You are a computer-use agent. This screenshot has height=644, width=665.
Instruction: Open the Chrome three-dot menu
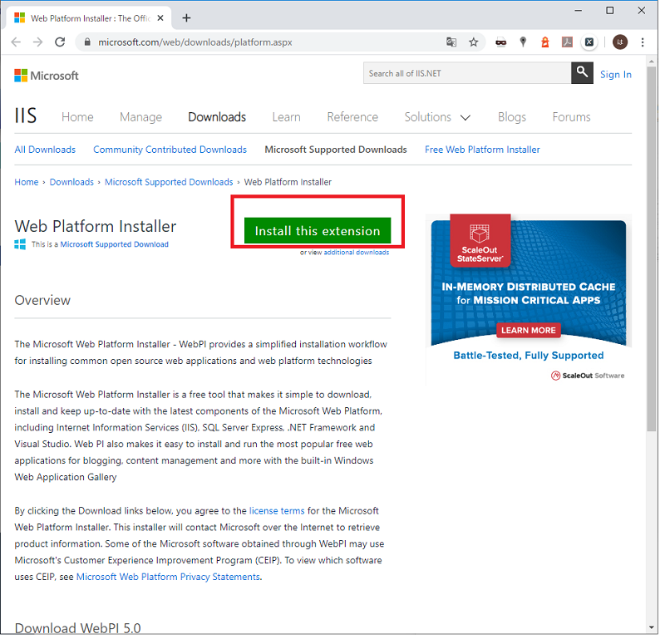point(643,42)
